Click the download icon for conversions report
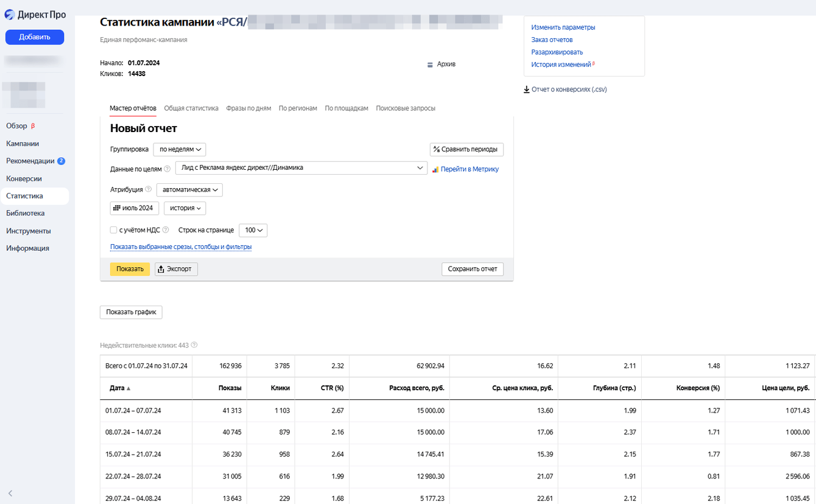The height and width of the screenshot is (504, 816). coord(527,89)
